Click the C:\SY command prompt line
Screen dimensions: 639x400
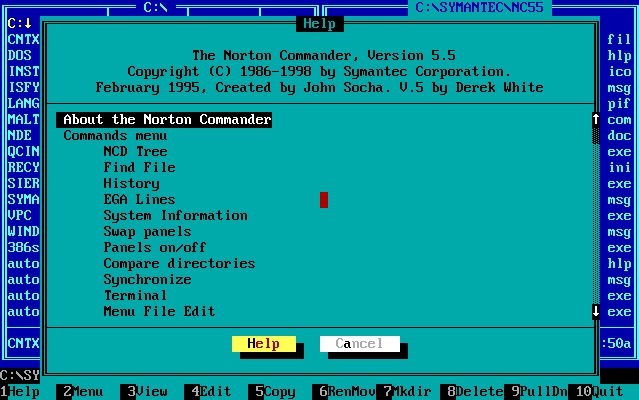[20, 376]
